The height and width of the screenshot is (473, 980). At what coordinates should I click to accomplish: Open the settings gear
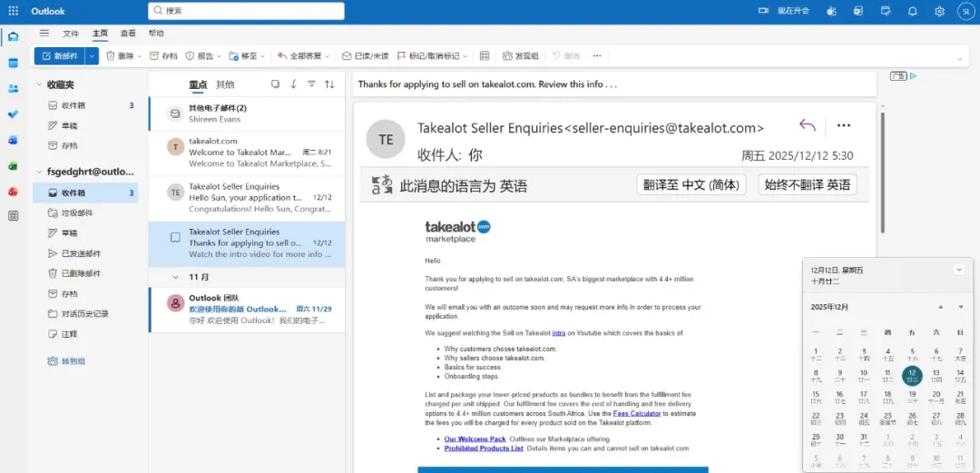(x=939, y=11)
